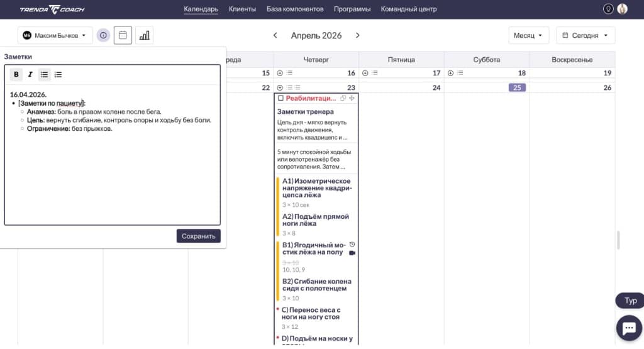Toggle bold formatting in notes editor
The height and width of the screenshot is (349, 644).
[x=16, y=74]
